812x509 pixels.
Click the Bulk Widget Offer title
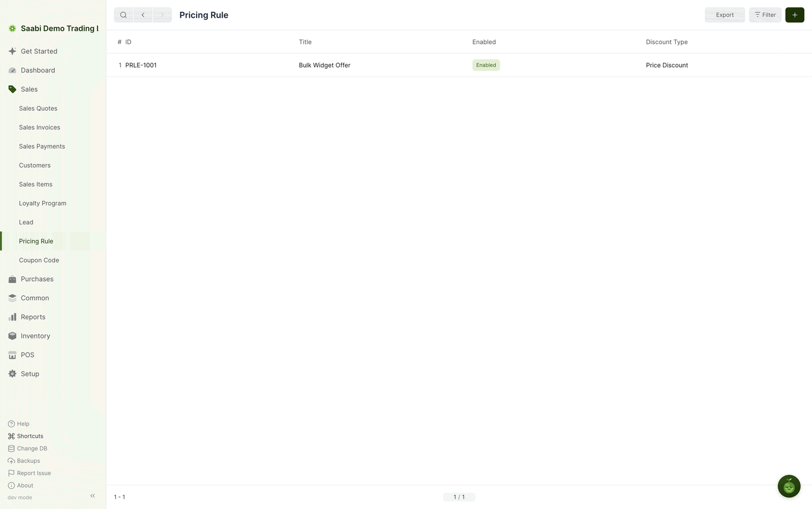[325, 65]
